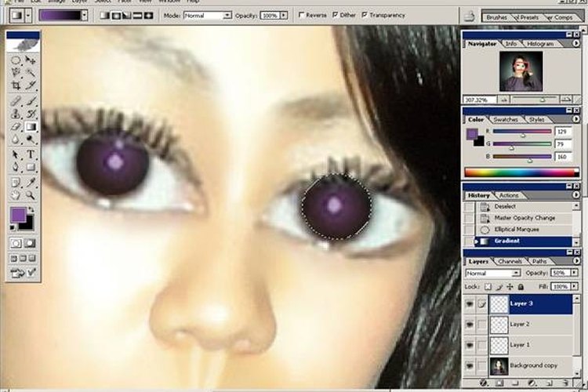This screenshot has width=588, height=392.
Task: Select the Type tool
Action: click(x=31, y=154)
